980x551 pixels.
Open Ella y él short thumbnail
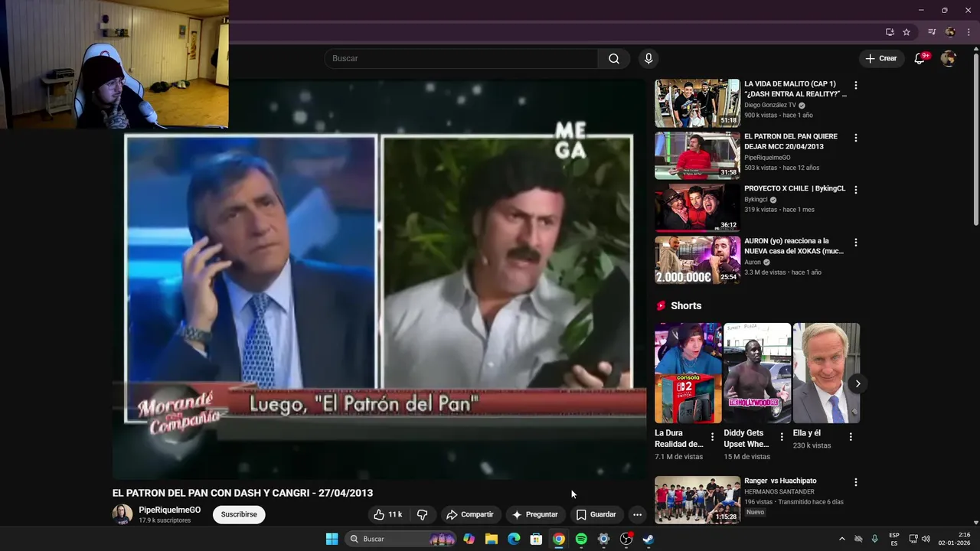pyautogui.click(x=826, y=373)
